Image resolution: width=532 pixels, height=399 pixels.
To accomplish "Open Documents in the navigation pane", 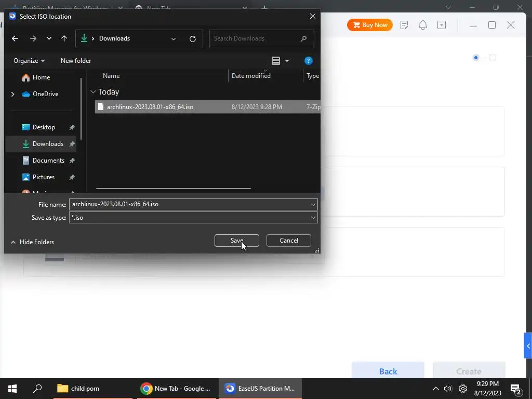I will [x=43, y=161].
